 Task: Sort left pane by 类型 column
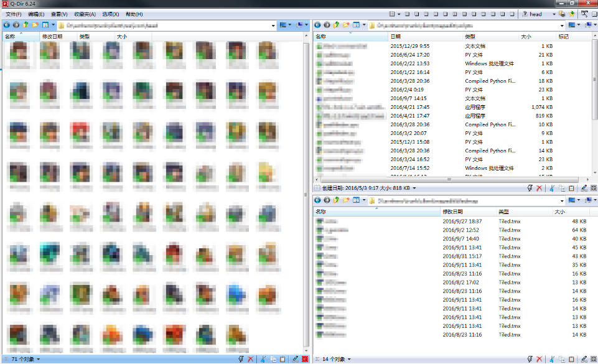[x=96, y=37]
